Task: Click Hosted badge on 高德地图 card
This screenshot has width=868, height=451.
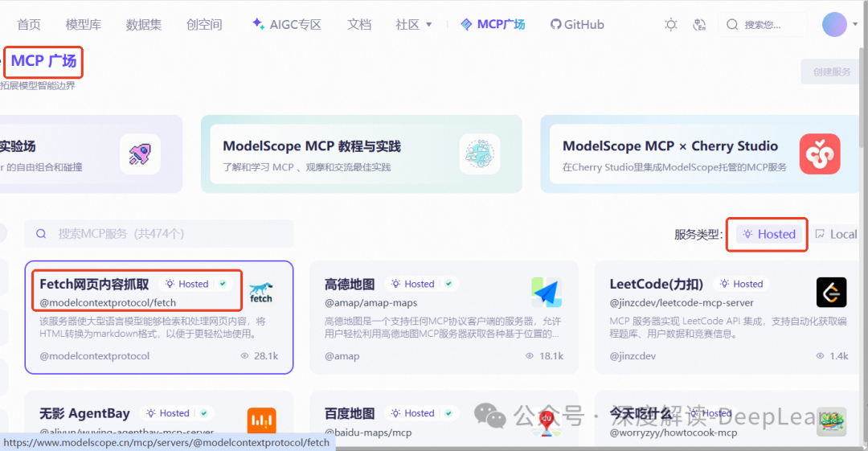Action: click(x=413, y=284)
